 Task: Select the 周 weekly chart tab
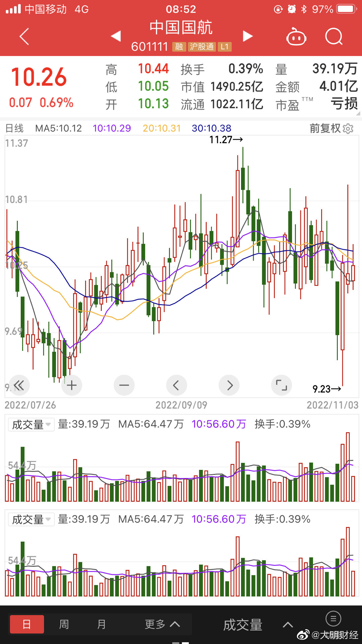64,625
